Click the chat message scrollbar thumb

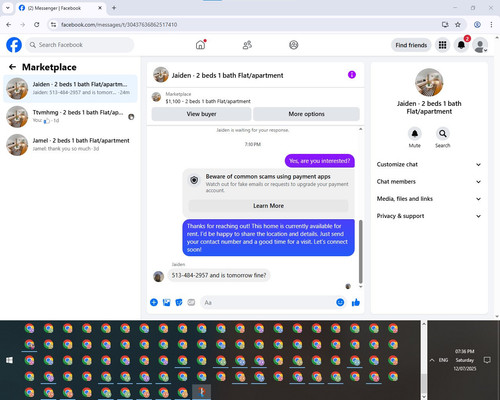(x=360, y=252)
